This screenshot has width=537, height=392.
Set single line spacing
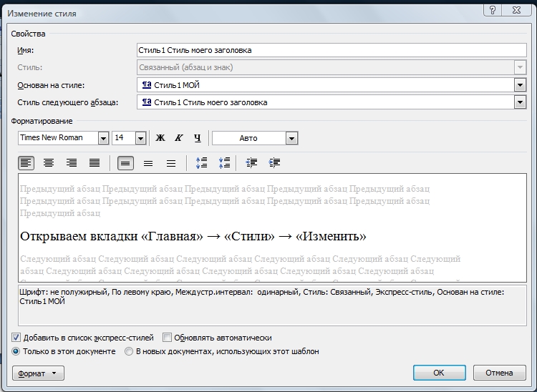pos(125,163)
